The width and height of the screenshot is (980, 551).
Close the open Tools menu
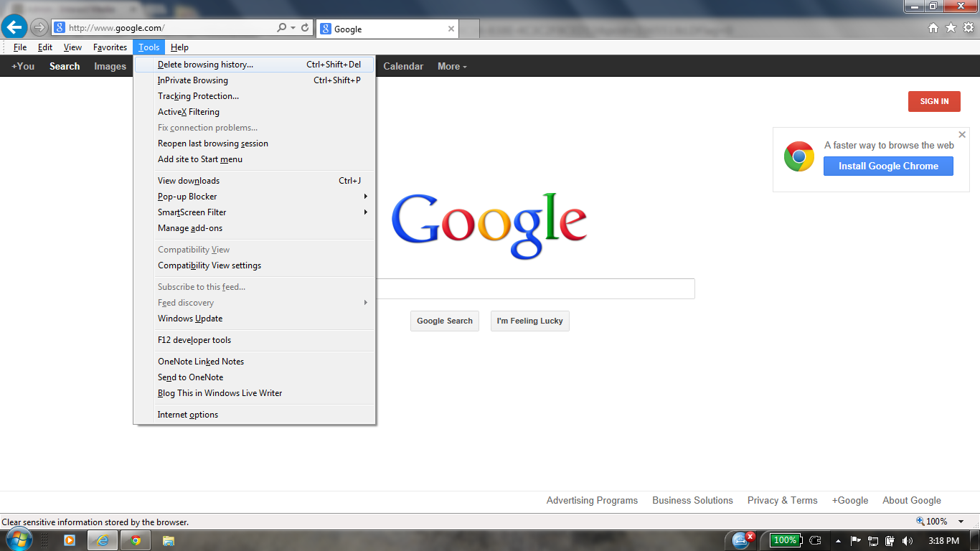[x=149, y=47]
